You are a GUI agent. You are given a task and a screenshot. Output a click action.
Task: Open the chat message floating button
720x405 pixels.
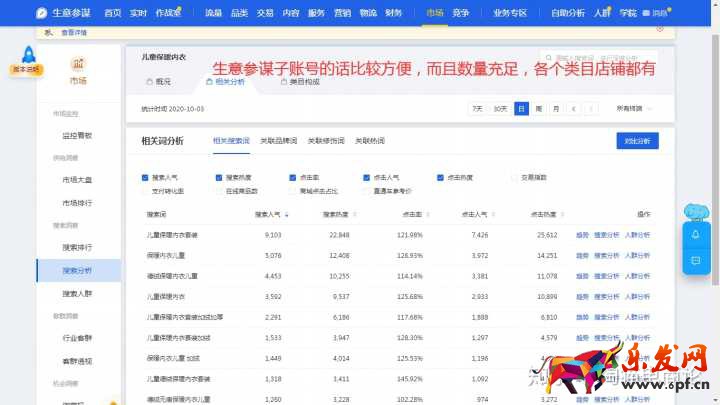pos(695,259)
